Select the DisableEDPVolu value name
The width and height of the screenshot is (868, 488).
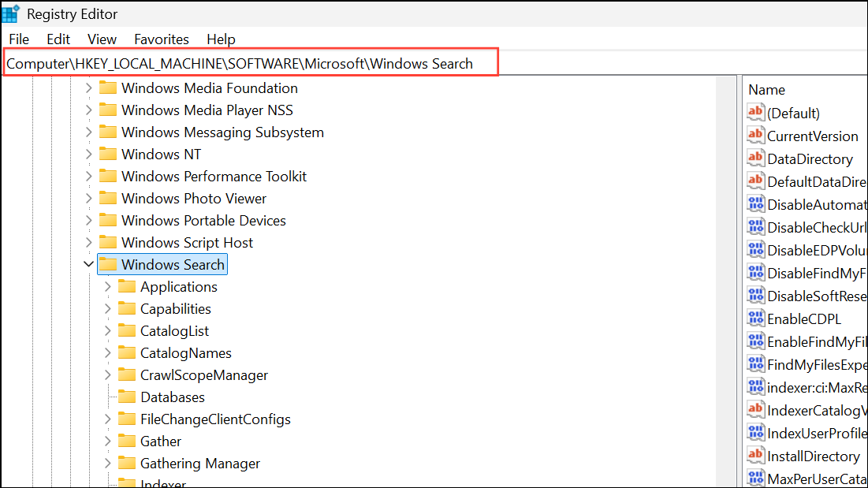click(817, 250)
